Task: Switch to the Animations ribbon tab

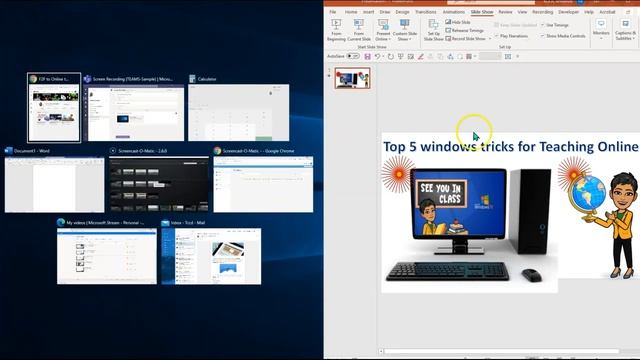Action: pos(453,12)
